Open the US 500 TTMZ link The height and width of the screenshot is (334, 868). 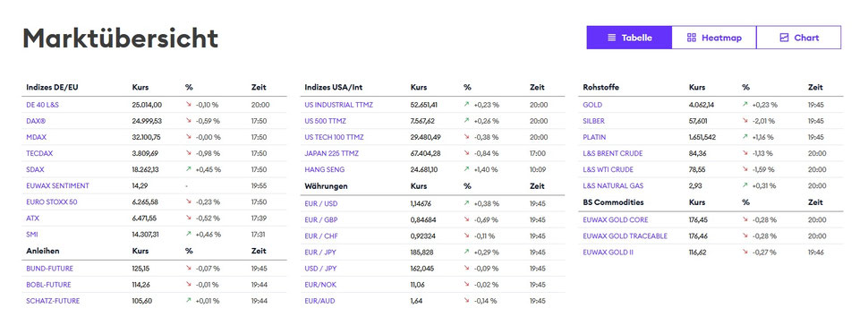(x=326, y=121)
